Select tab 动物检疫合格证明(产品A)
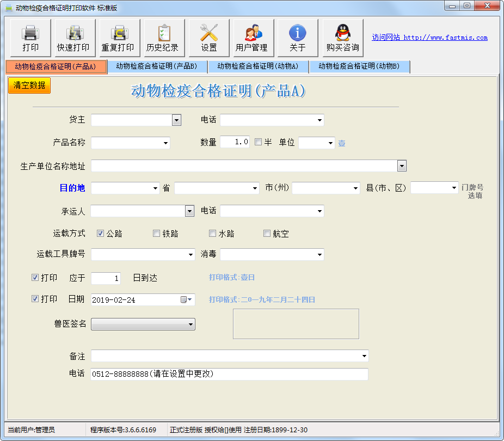 (56, 66)
